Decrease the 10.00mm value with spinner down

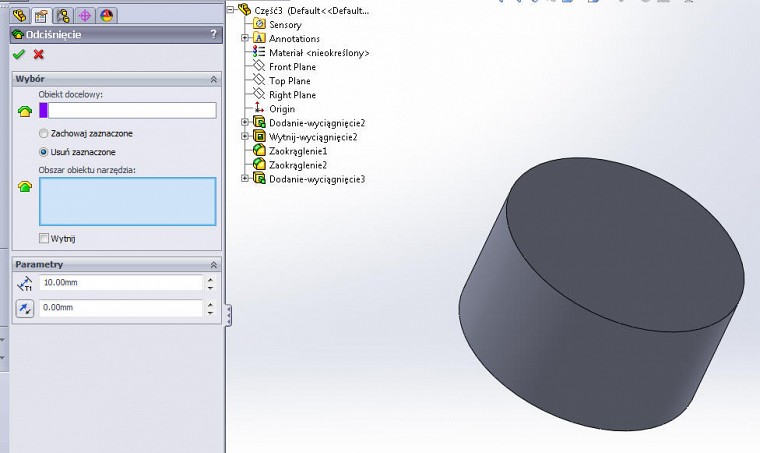210,287
